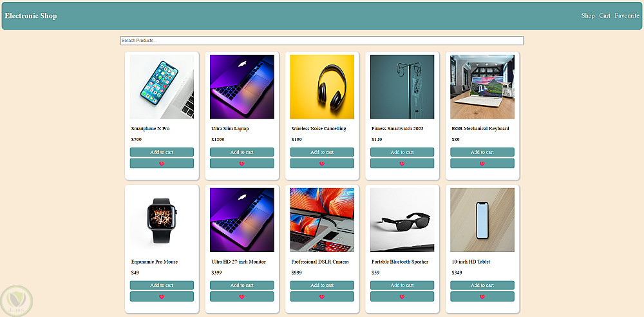644x317 pixels.
Task: Favourite the Portable Bluetooth Speaker
Action: 402,296
